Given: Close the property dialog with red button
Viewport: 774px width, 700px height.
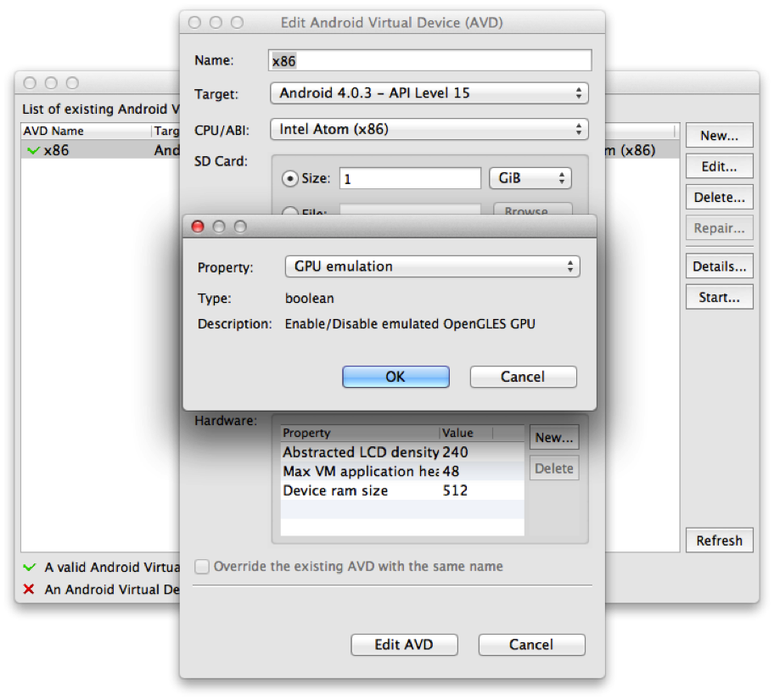Looking at the screenshot, I should 198,227.
